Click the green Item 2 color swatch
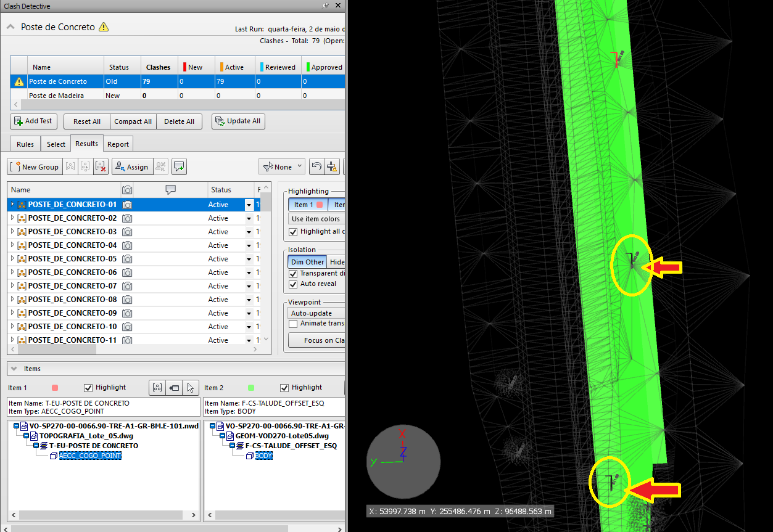 (250, 388)
